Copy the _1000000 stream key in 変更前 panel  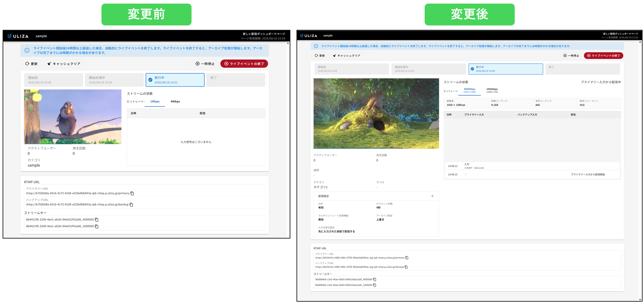tap(97, 227)
